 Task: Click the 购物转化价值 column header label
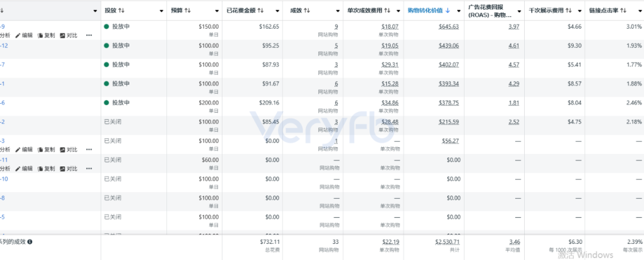425,10
